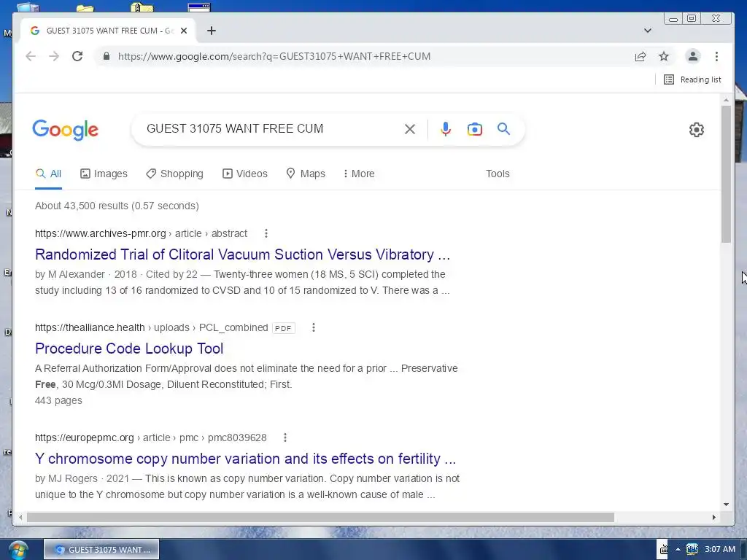Image resolution: width=747 pixels, height=560 pixels.
Task: Click the horizontal scrollbar thumb
Action: 320,517
